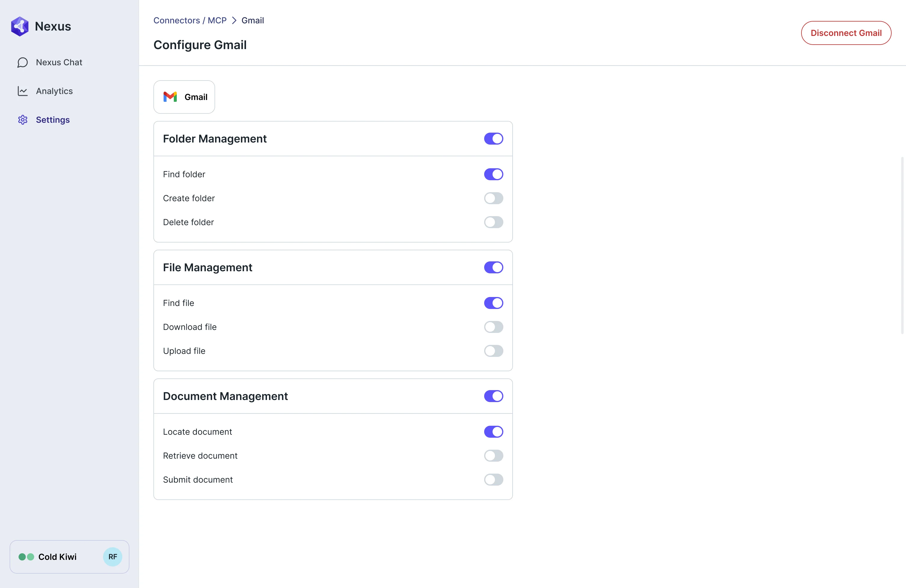The image size is (906, 588).
Task: Click the Retrieve document label
Action: [x=200, y=456]
